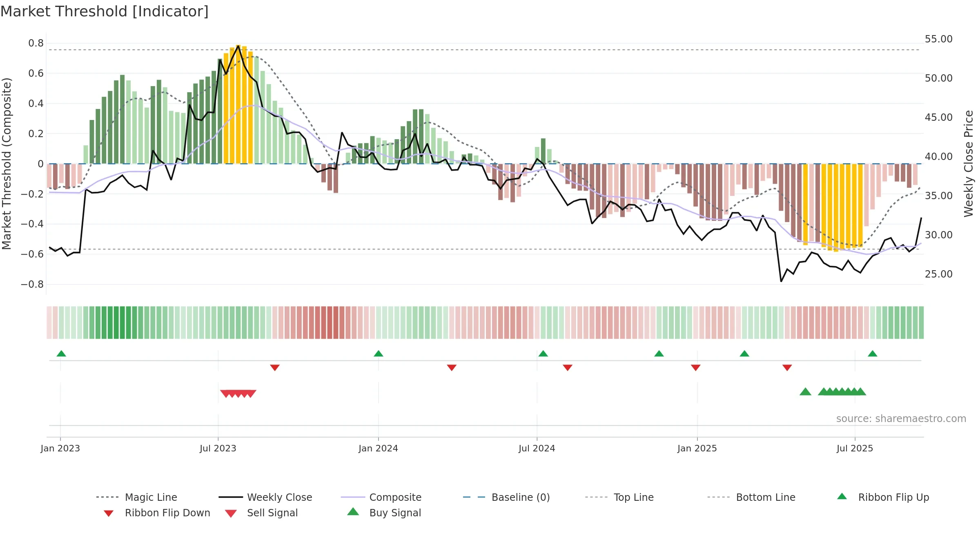The width and height of the screenshot is (980, 551).
Task: Click the Jan 2023 x-axis label
Action: tap(60, 448)
